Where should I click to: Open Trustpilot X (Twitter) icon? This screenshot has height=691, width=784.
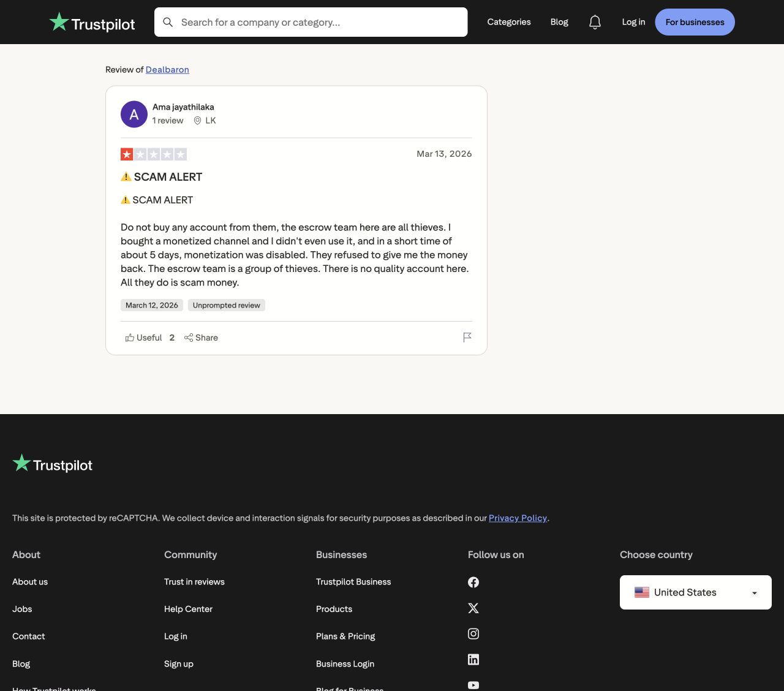click(473, 608)
